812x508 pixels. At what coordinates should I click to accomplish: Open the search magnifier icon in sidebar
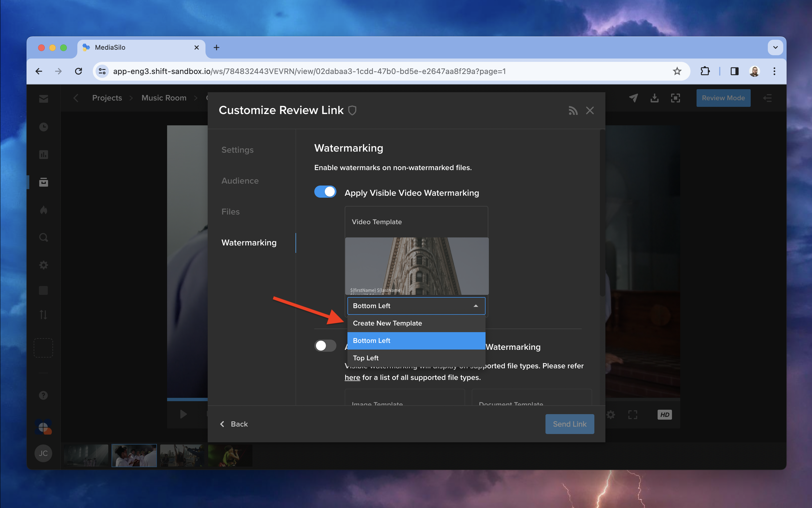[x=43, y=237]
